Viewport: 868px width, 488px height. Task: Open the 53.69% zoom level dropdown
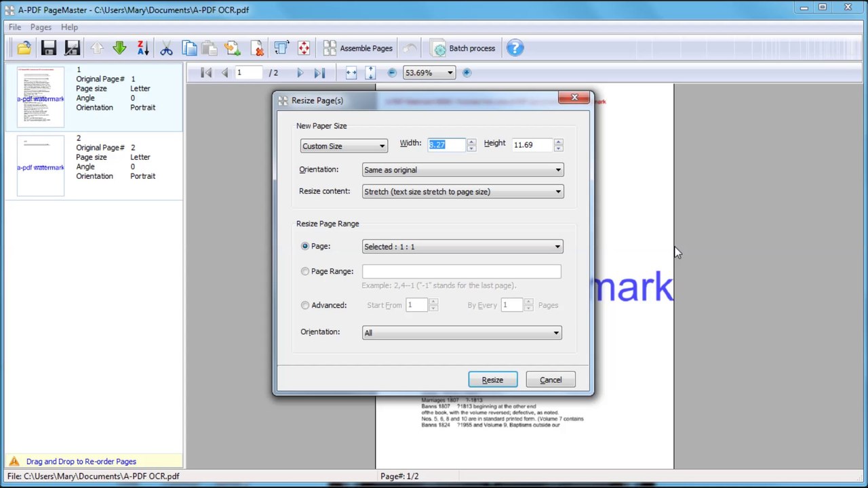(x=429, y=73)
